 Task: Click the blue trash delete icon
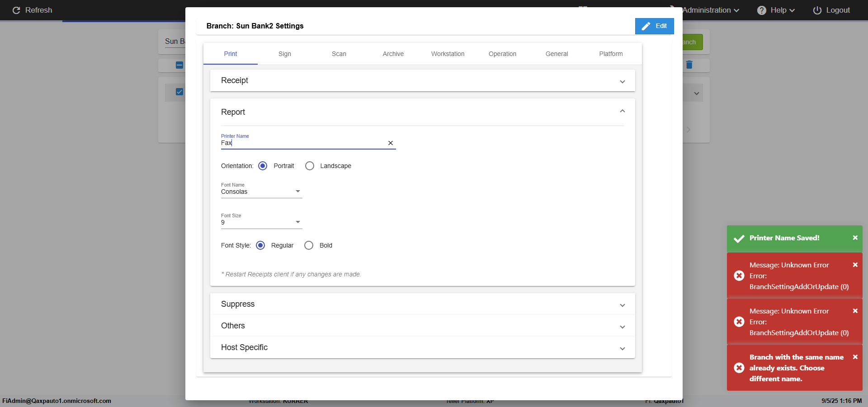click(689, 65)
